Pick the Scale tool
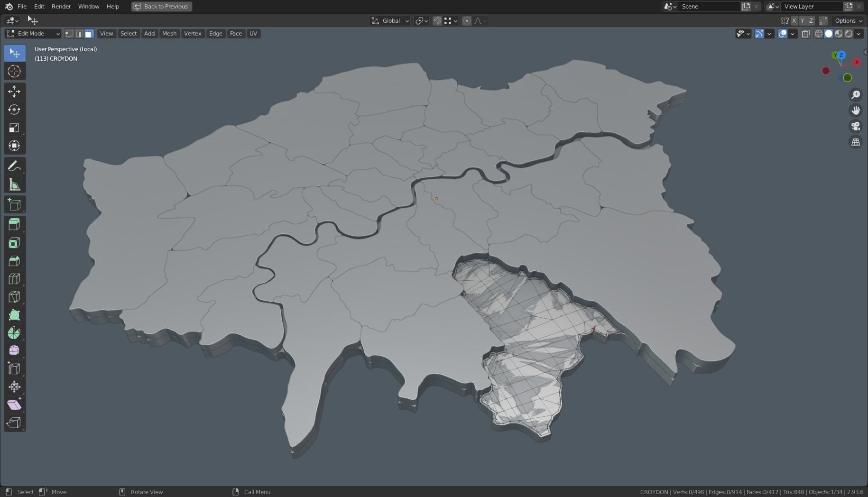Viewport: 868px width, 497px height. [x=15, y=128]
